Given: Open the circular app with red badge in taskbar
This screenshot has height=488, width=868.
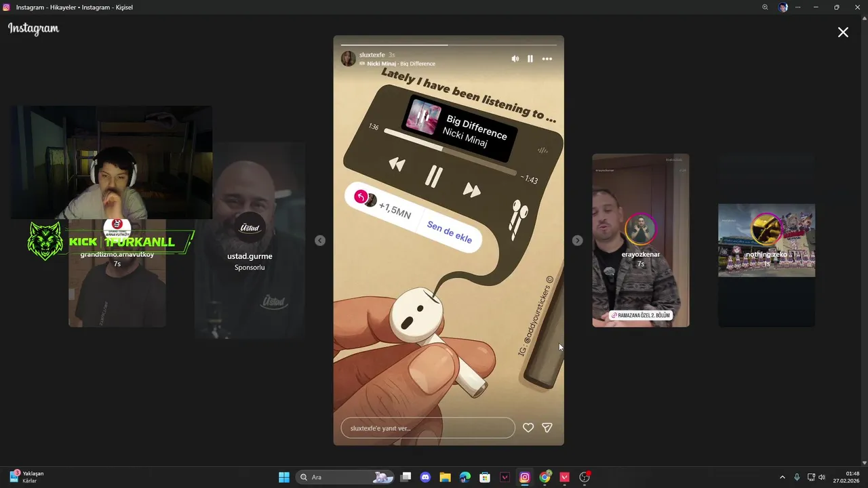Looking at the screenshot, I should click(x=585, y=477).
